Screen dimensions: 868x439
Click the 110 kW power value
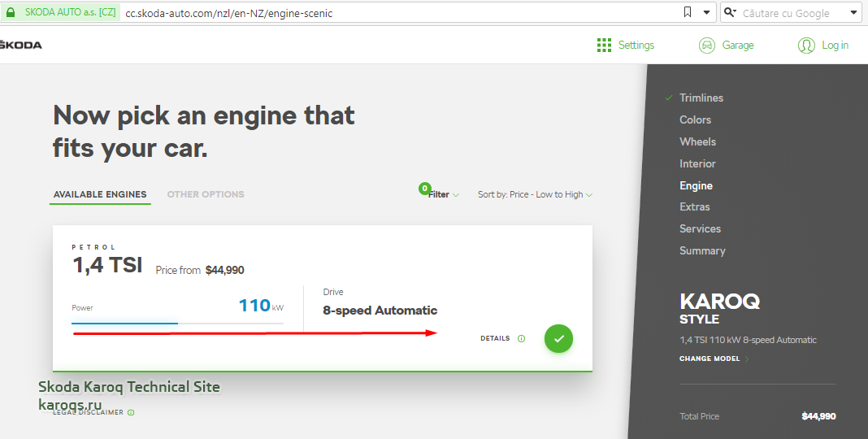(x=261, y=305)
